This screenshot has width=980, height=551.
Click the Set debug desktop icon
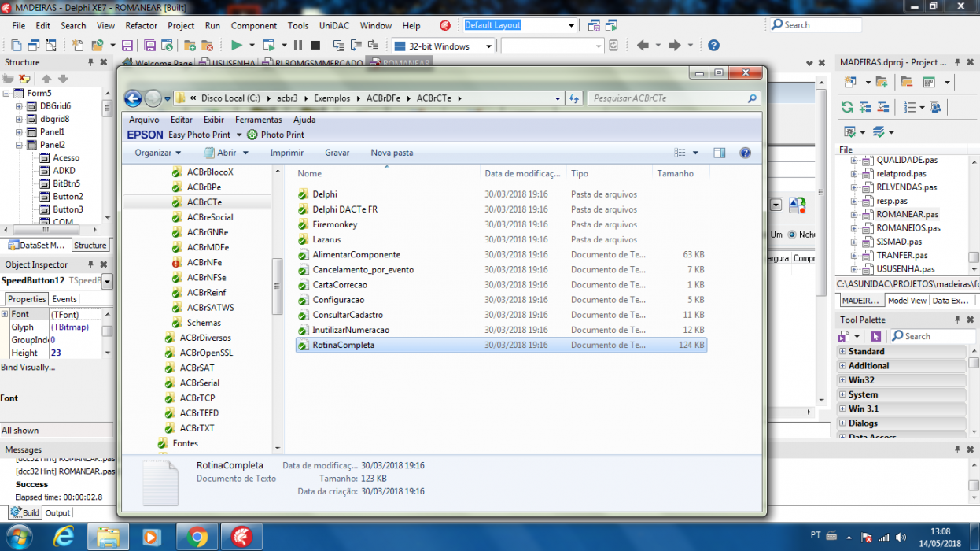point(610,25)
